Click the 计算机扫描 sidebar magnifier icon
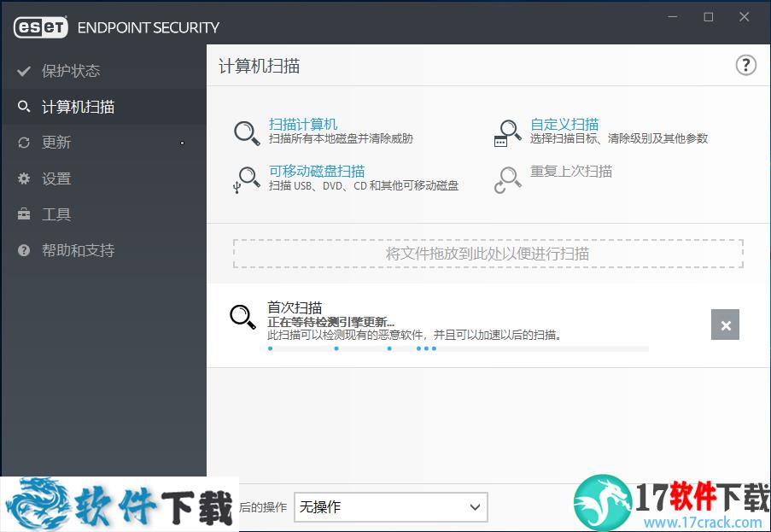This screenshot has height=532, width=771. [x=24, y=106]
